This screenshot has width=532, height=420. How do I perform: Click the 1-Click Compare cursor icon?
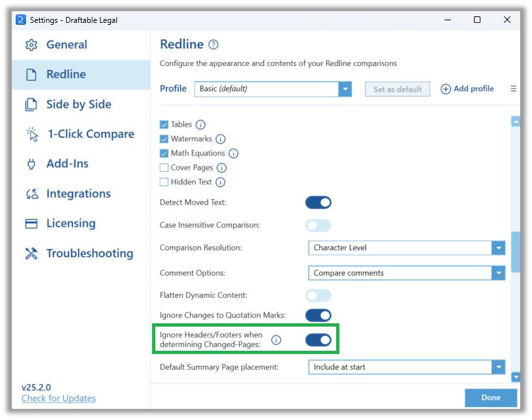pyautogui.click(x=32, y=134)
